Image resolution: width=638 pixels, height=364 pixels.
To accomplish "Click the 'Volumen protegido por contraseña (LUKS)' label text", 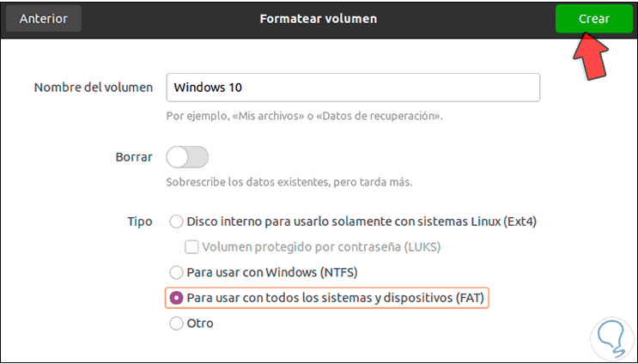I will pyautogui.click(x=322, y=247).
